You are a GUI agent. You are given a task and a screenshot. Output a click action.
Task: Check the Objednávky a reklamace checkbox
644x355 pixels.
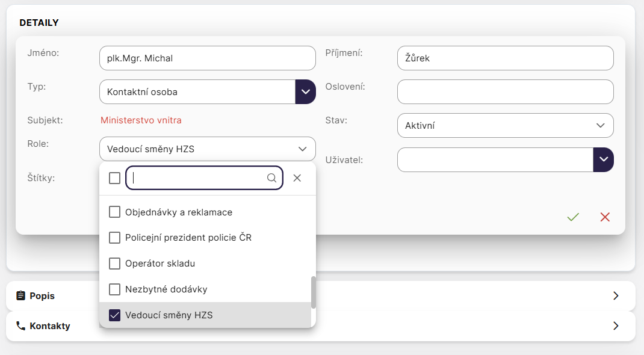click(x=115, y=212)
